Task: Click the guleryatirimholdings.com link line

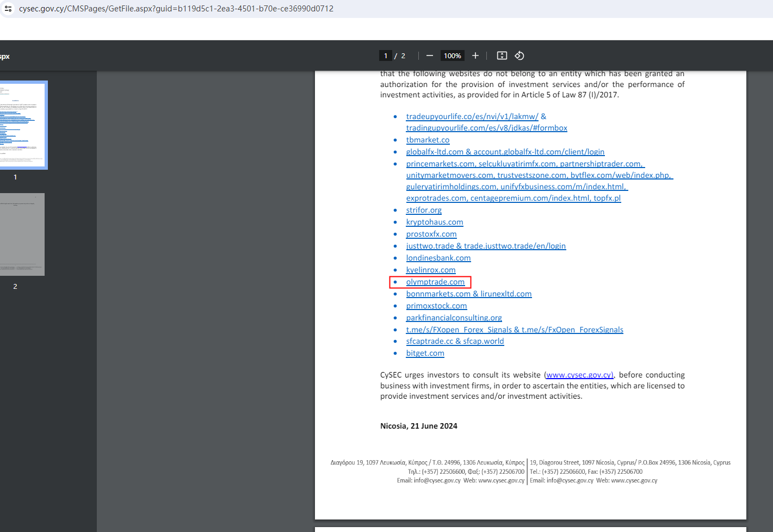Action: pyautogui.click(x=517, y=187)
